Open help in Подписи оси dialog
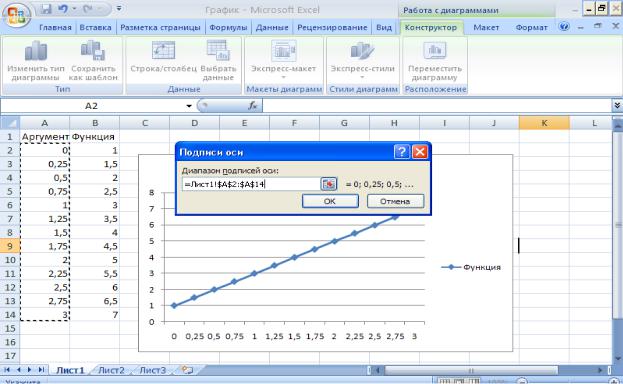623x384 pixels. pyautogui.click(x=402, y=152)
